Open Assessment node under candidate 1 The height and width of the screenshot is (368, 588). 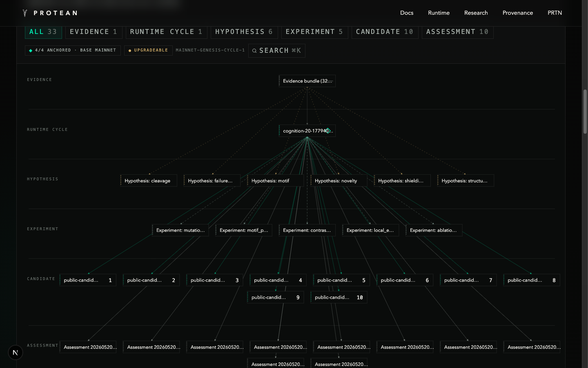88,347
